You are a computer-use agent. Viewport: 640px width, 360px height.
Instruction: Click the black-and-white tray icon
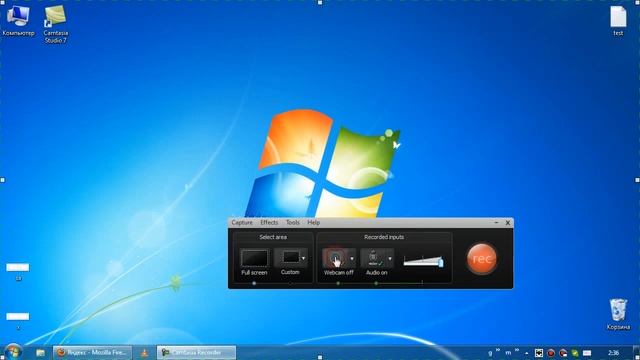tap(539, 353)
